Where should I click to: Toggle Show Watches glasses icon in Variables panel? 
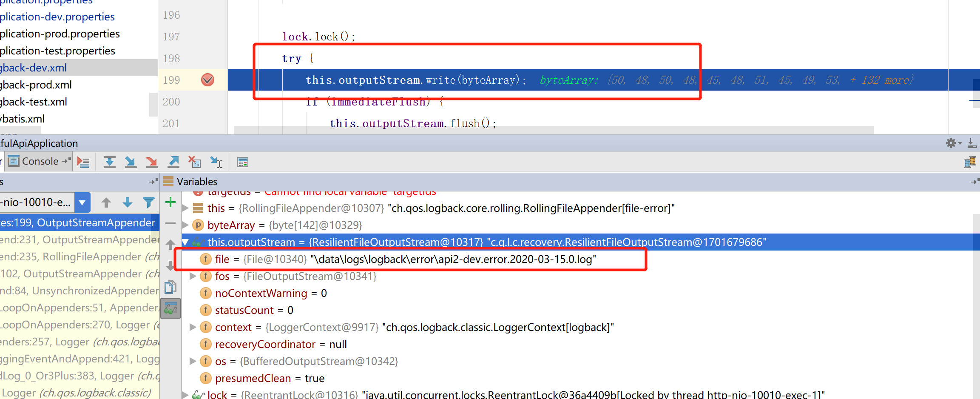(x=170, y=308)
